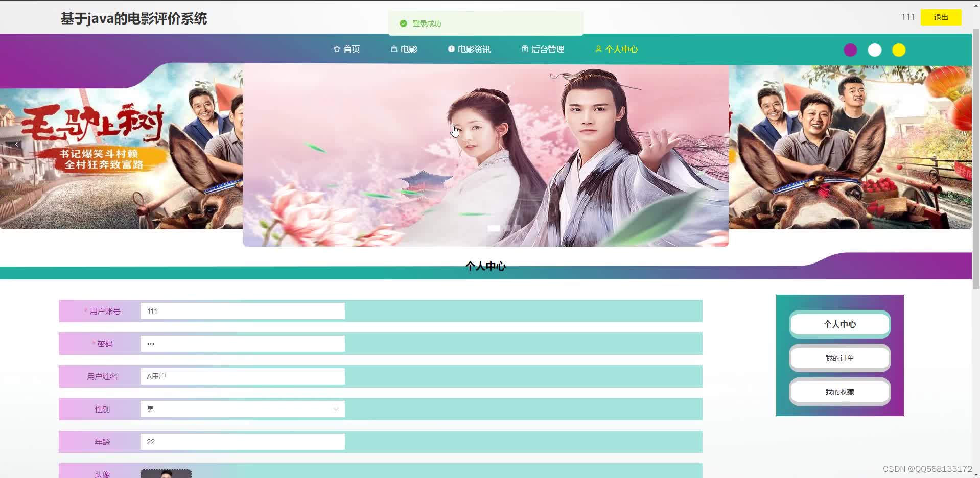
Task: Click the 用户姓名 input with A用户
Action: [242, 376]
